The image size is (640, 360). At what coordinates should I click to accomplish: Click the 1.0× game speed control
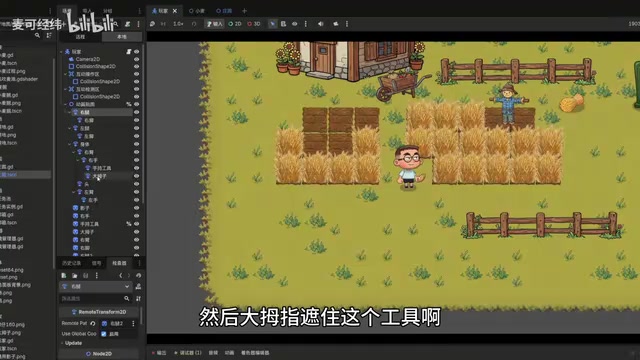click(178, 24)
